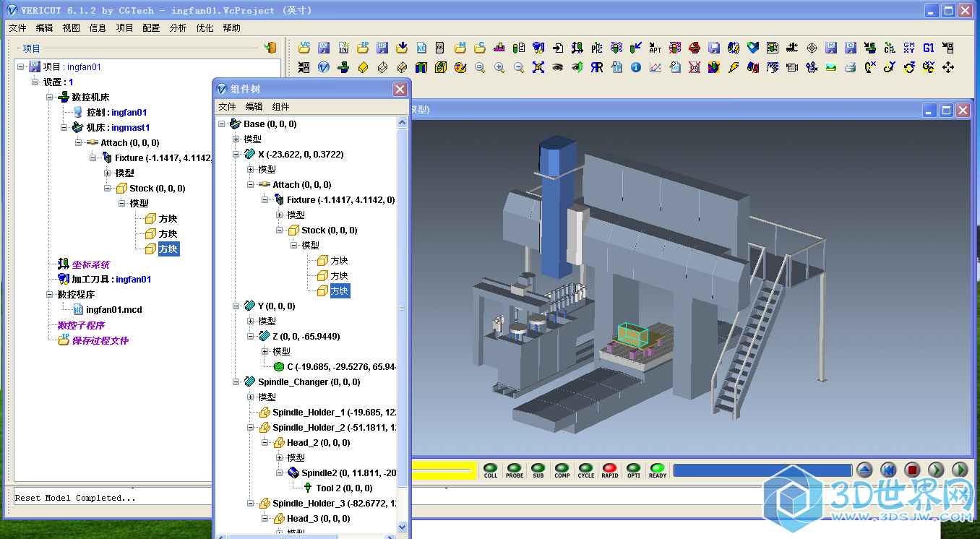Collapse the Spindle2 node
The width and height of the screenshot is (980, 539).
280,473
